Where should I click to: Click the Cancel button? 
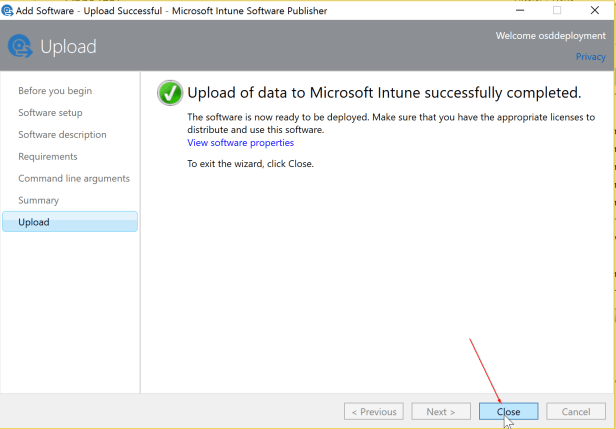[x=576, y=411]
